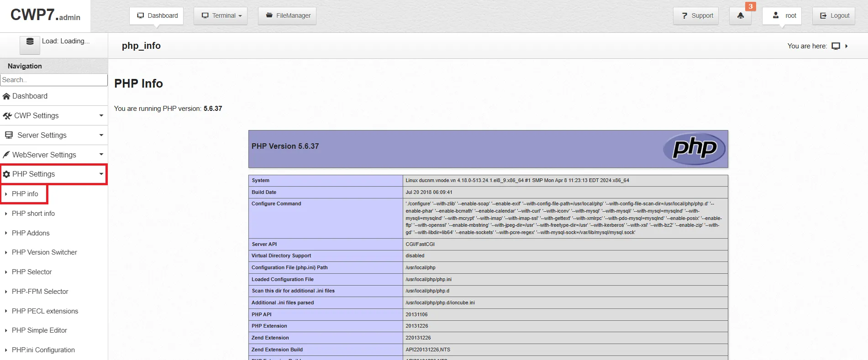Expand WebServer Settings menu
The width and height of the screenshot is (868, 360).
point(54,155)
